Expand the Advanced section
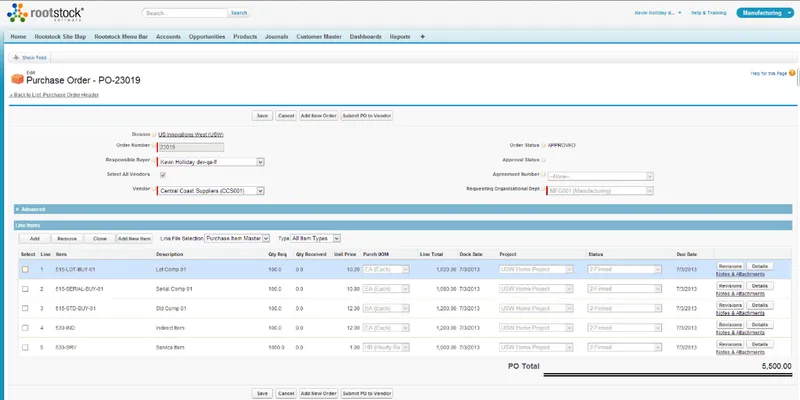The width and height of the screenshot is (800, 400). (18, 209)
